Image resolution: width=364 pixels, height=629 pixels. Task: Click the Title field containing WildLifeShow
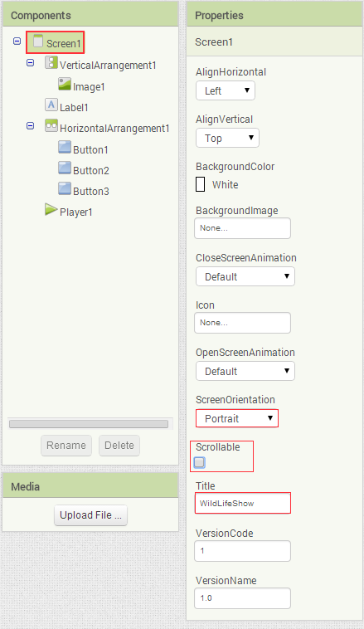click(243, 503)
